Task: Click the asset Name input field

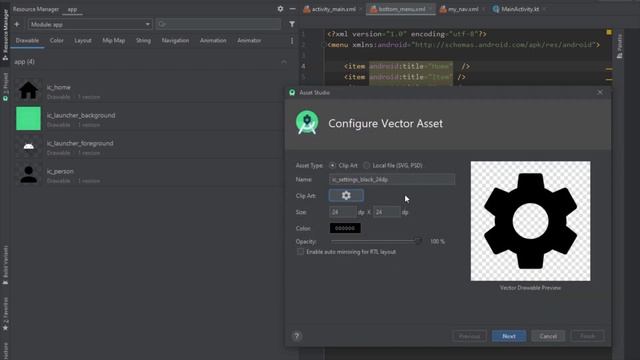Action: tap(392, 179)
